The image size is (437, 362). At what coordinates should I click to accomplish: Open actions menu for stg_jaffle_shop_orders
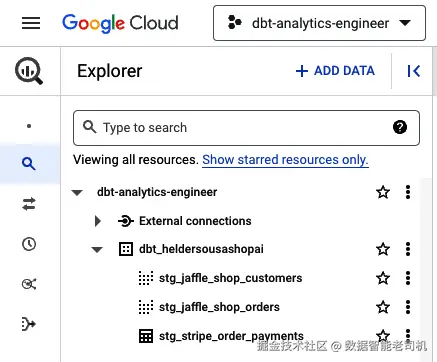pos(408,307)
